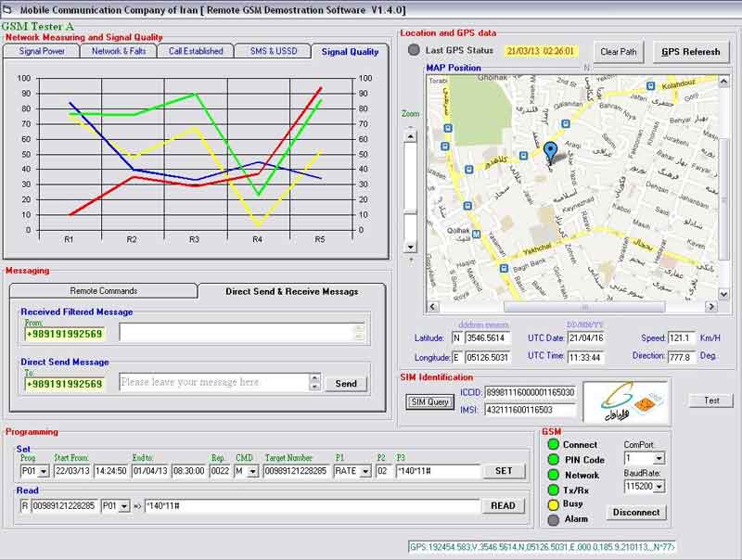Viewport: 742px width, 560px height.
Task: Click the SIM Query button
Action: [429, 401]
